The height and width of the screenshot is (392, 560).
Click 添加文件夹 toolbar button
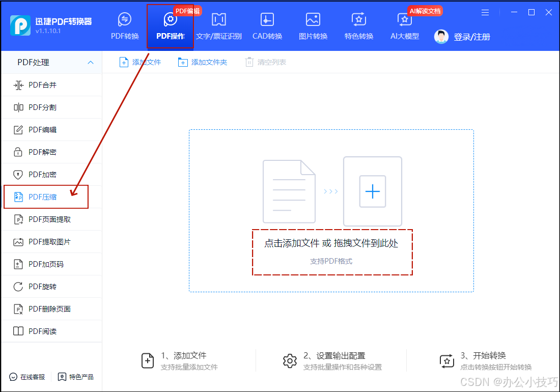coord(202,62)
